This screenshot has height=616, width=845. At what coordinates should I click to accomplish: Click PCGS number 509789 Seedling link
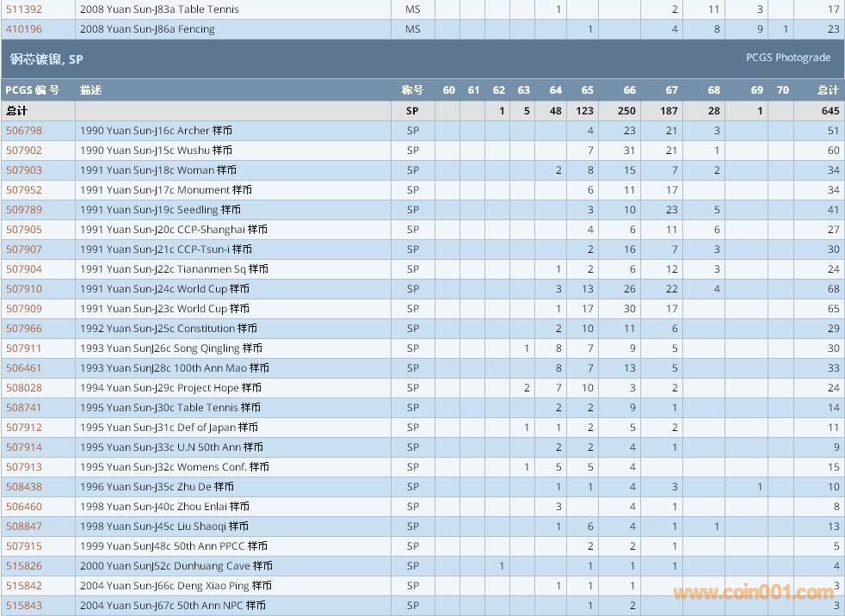click(23, 210)
